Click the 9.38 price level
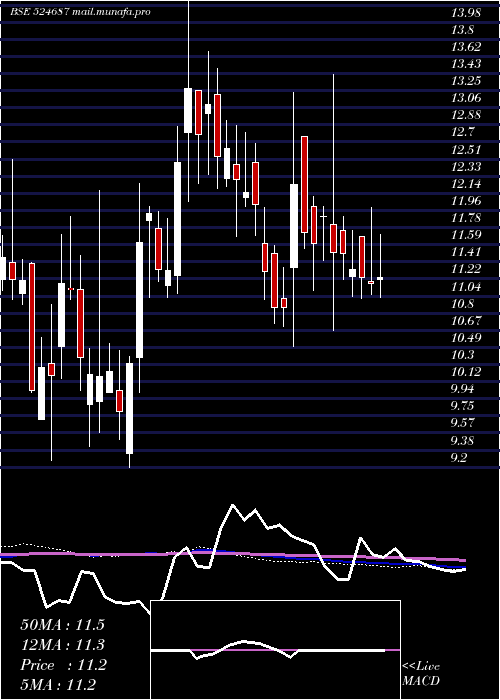The height and width of the screenshot is (700, 500). (462, 441)
